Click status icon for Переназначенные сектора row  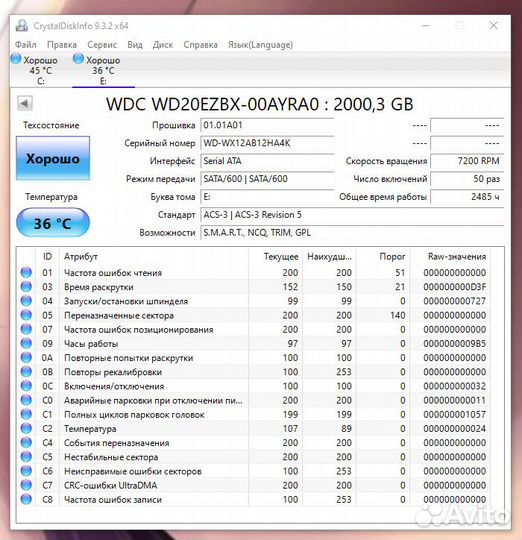(x=26, y=315)
